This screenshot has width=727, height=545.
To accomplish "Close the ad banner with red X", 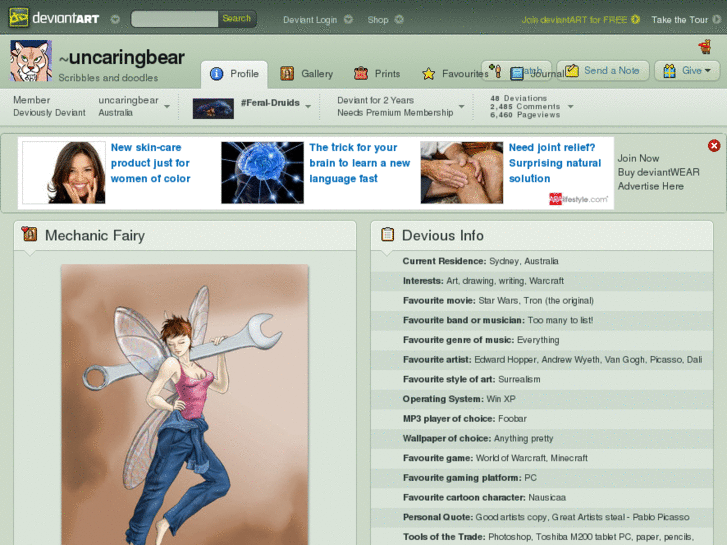I will (x=714, y=146).
